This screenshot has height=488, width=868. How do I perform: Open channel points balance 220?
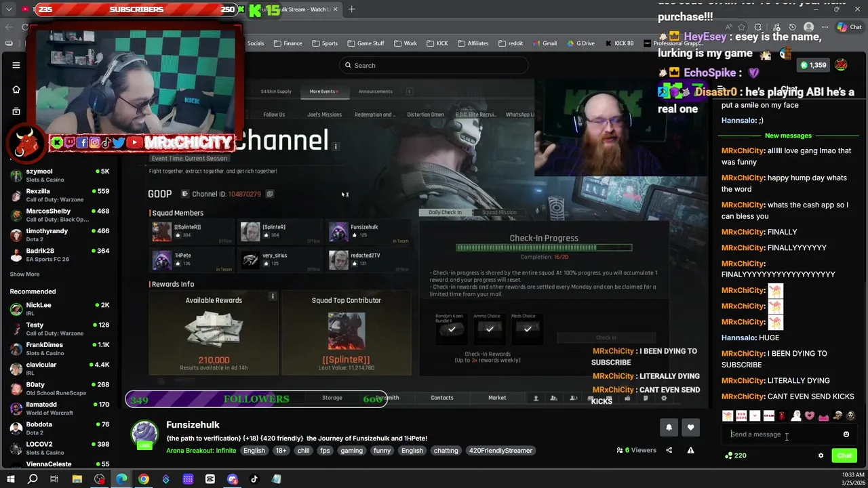tap(736, 455)
